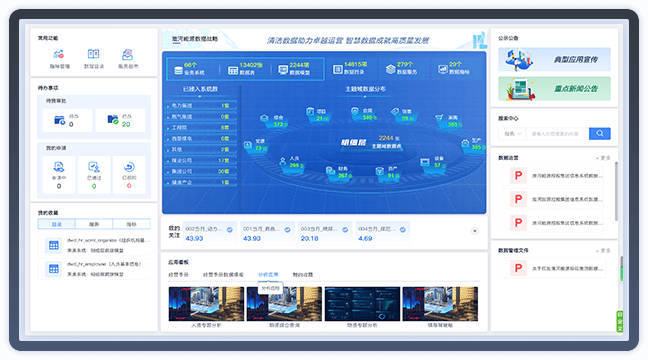The image size is (648, 360).
Task: Click the page vertical scrollbar thumb
Action: [621, 269]
